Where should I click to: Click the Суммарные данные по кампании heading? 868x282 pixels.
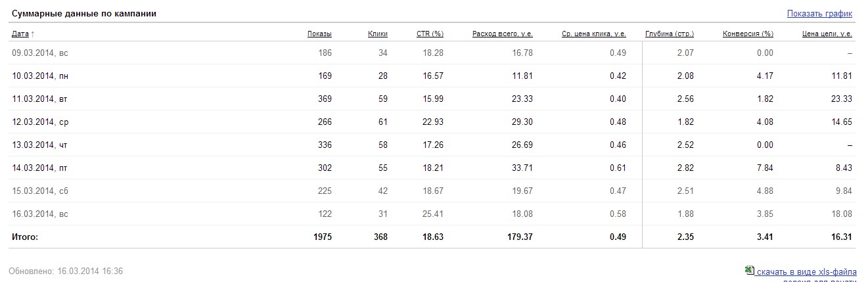click(84, 13)
